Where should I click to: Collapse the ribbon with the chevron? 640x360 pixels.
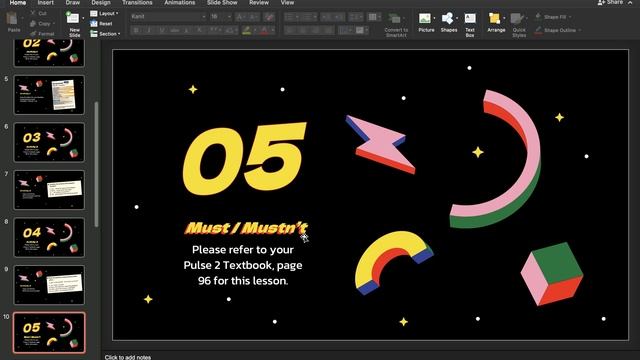[x=630, y=2]
